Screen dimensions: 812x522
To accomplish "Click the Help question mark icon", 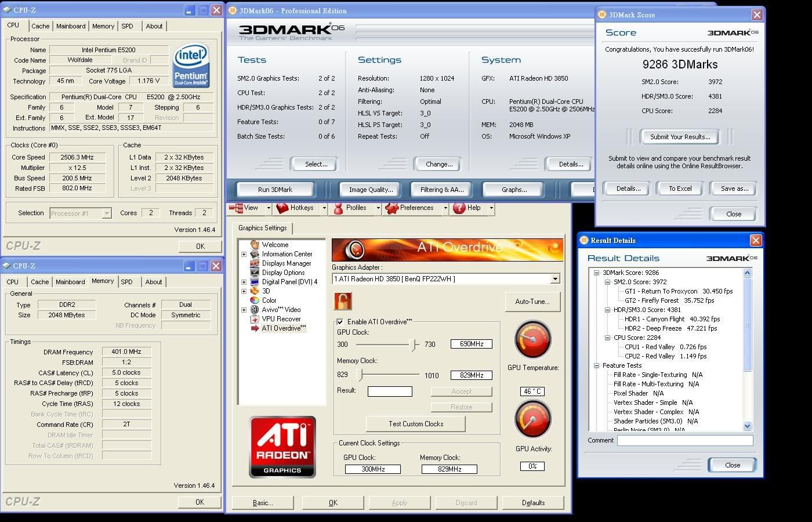I will coord(459,208).
